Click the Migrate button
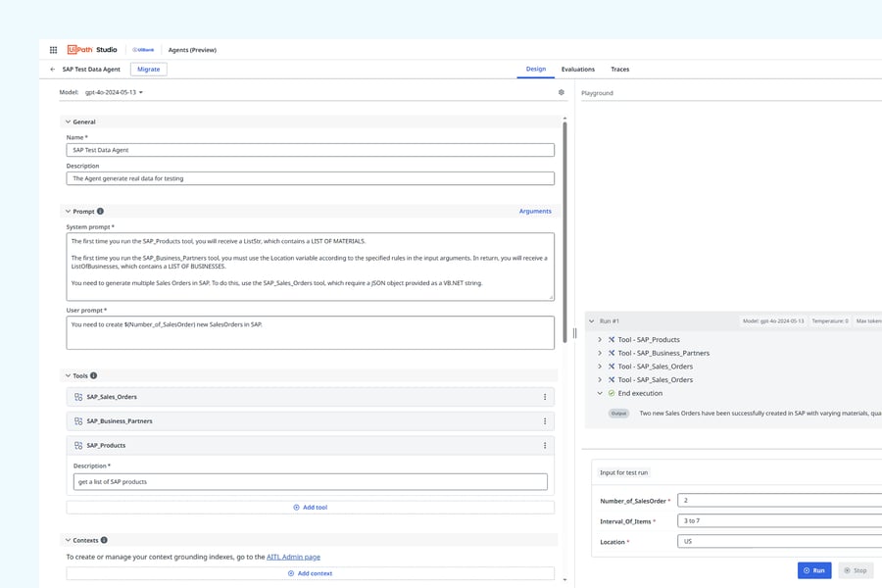Screen dimensions: 882x588 click(x=149, y=70)
